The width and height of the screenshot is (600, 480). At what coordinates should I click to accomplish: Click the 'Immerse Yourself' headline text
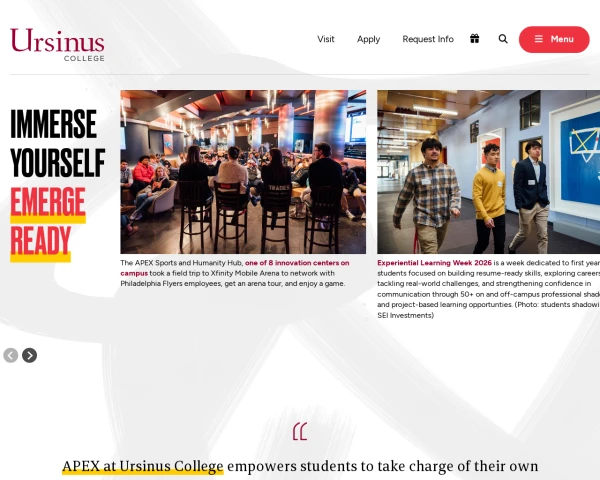[57, 143]
